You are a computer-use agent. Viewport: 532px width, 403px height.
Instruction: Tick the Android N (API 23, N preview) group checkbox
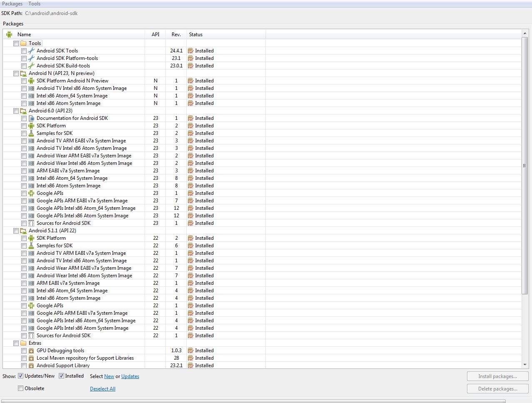16,73
